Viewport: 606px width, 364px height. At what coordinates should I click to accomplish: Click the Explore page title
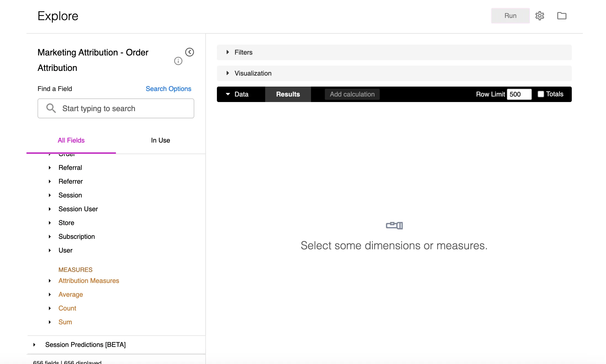click(58, 16)
